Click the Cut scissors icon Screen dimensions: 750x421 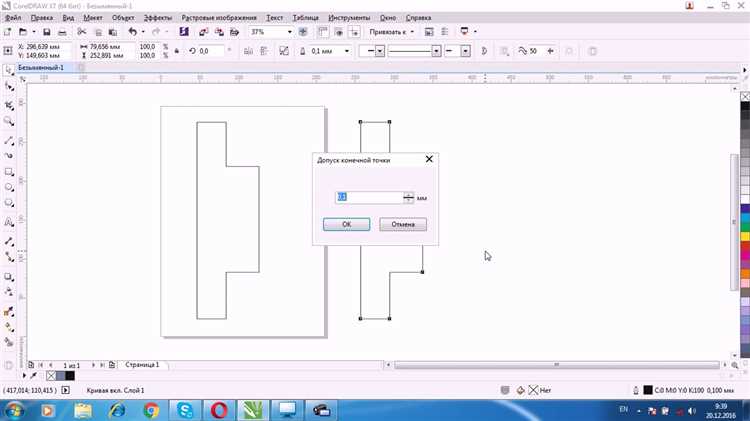pos(82,32)
